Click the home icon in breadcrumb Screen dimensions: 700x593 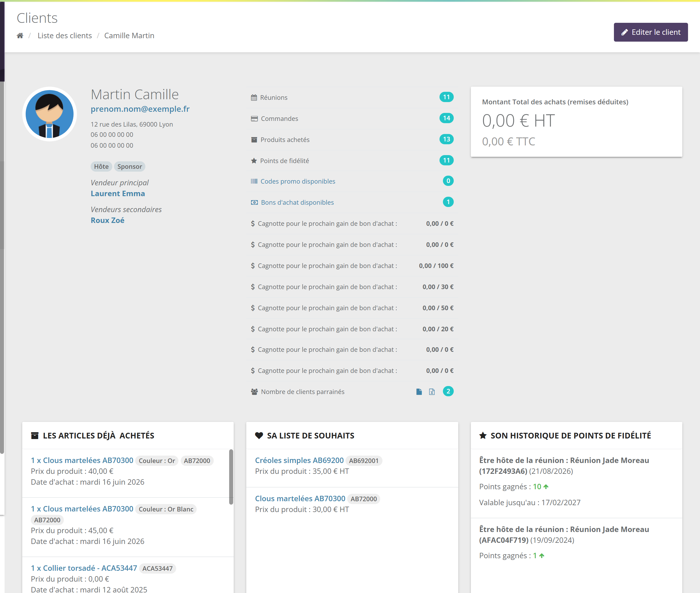point(20,36)
